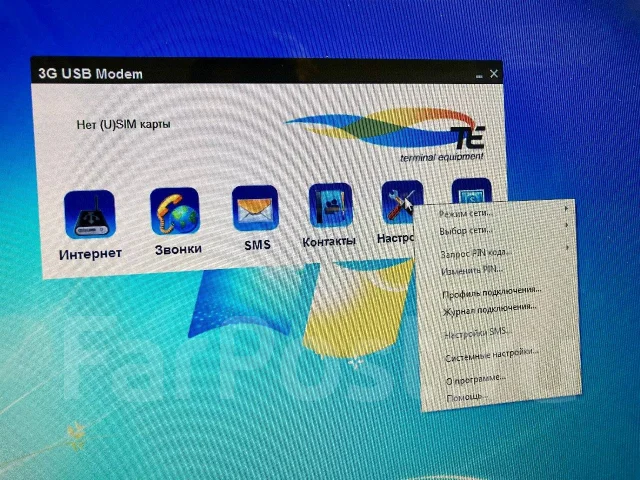
Task: Open the Выбор сети submenu
Action: (x=493, y=230)
